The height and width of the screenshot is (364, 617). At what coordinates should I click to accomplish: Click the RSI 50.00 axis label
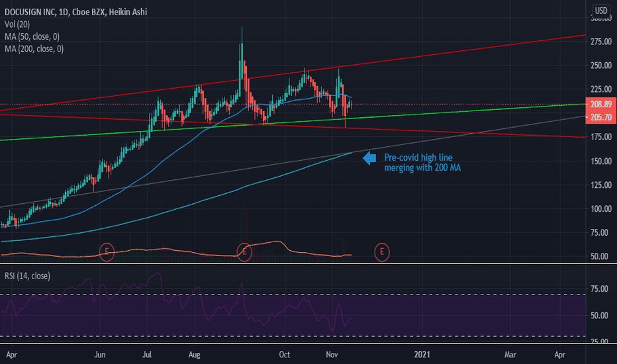click(x=599, y=316)
